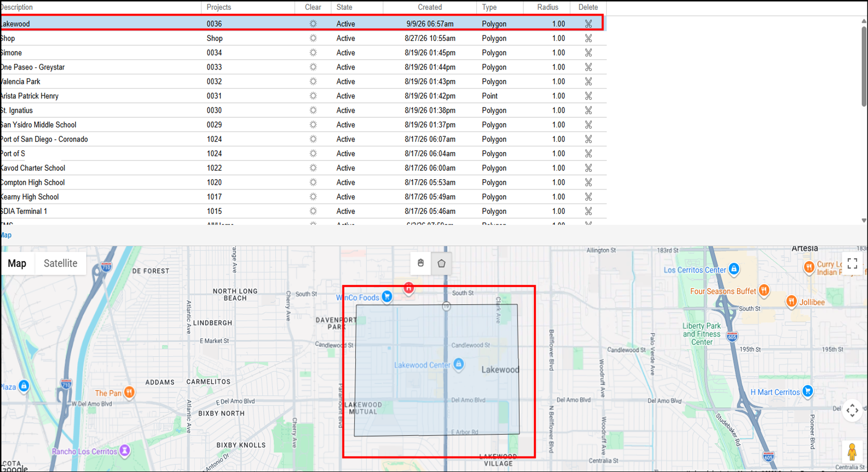The width and height of the screenshot is (868, 472).
Task: Select the hand pan tool on map
Action: click(421, 263)
